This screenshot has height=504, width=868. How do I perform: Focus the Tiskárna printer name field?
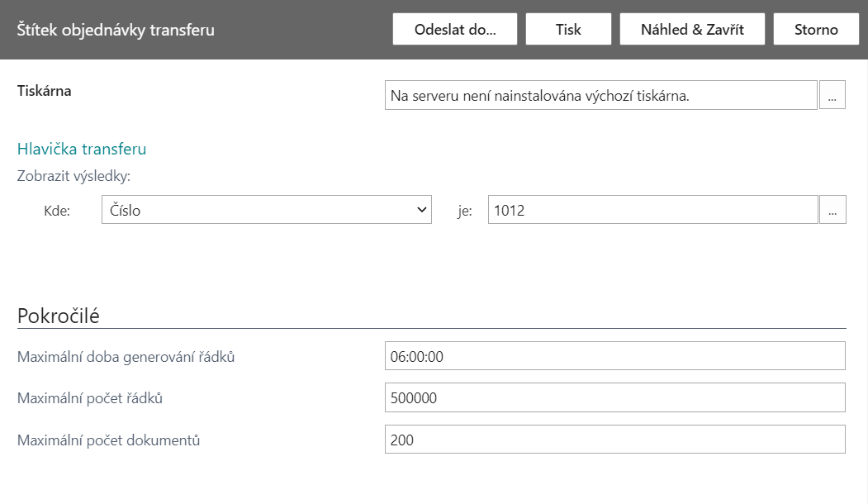coord(600,95)
